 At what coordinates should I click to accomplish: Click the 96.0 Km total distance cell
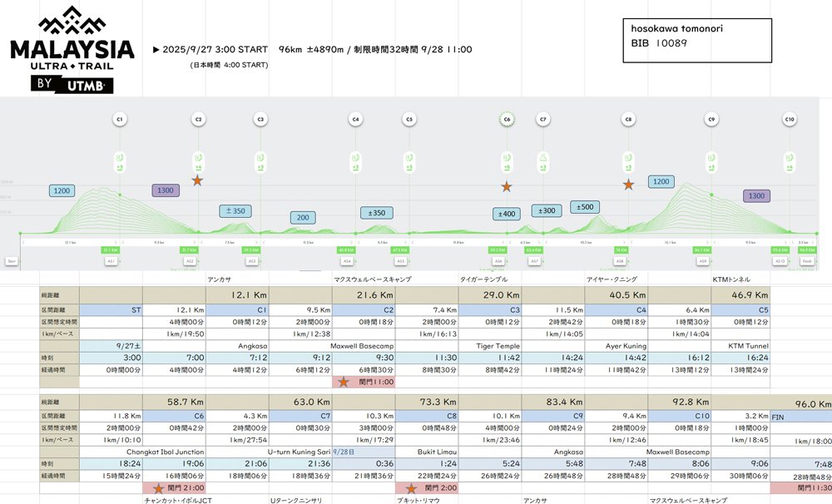point(803,403)
